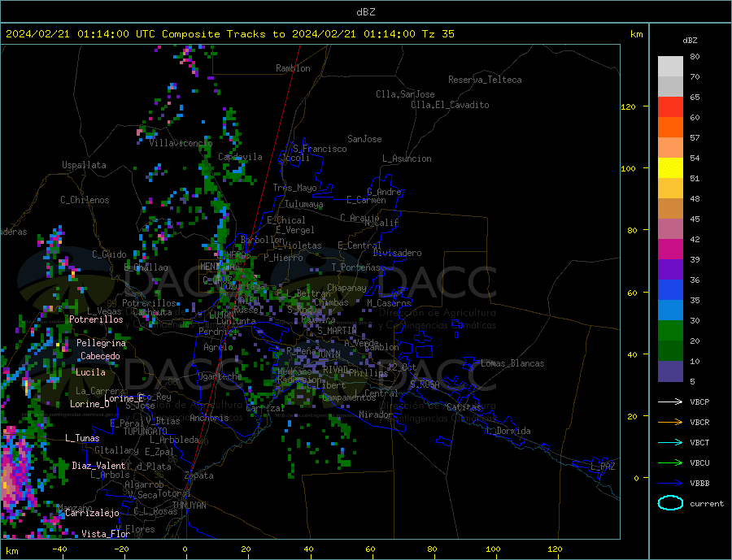The height and width of the screenshot is (560, 732).
Task: Click the cyan VBCT arrow in the legend
Action: coord(670,442)
